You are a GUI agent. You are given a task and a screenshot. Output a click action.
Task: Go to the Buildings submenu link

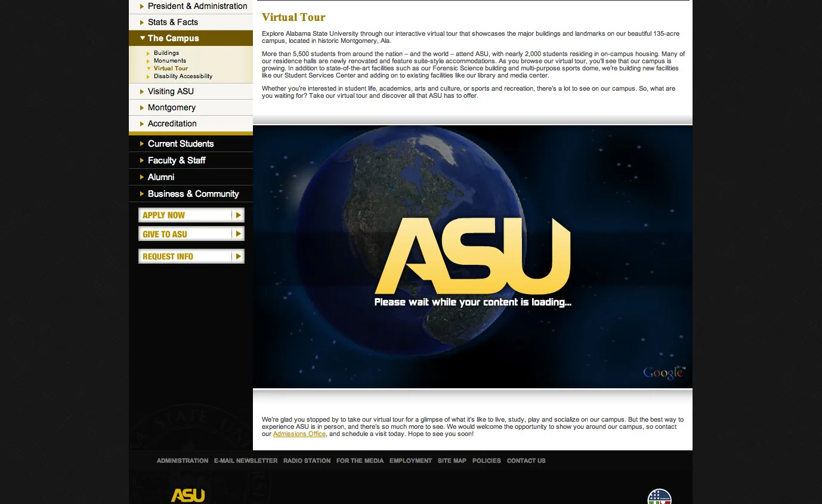tap(166, 53)
